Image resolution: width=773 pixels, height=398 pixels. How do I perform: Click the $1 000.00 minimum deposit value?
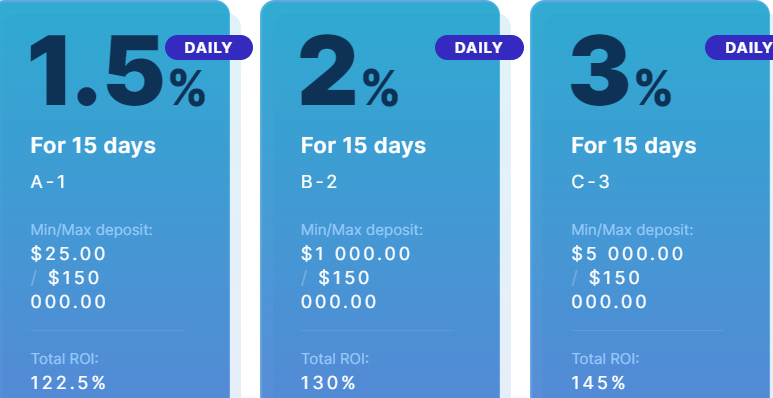coord(356,253)
